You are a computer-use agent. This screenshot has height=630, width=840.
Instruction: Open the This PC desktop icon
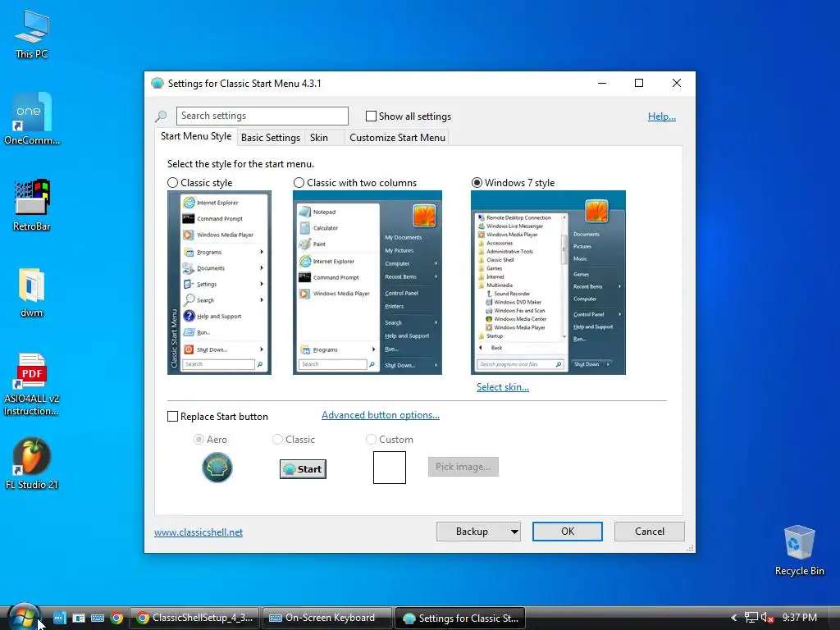point(32,34)
